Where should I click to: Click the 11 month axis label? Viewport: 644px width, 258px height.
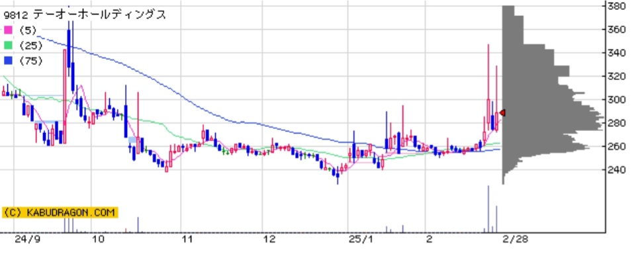tap(188, 239)
